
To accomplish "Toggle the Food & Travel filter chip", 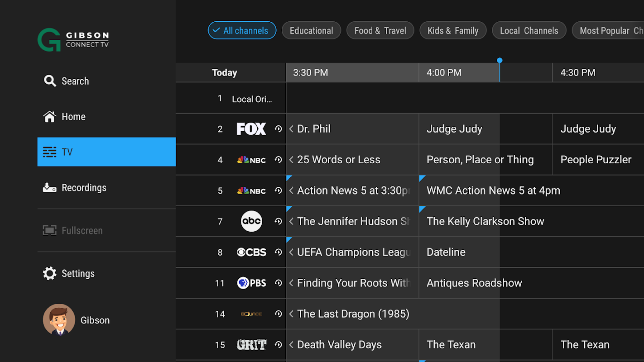I will [380, 30].
